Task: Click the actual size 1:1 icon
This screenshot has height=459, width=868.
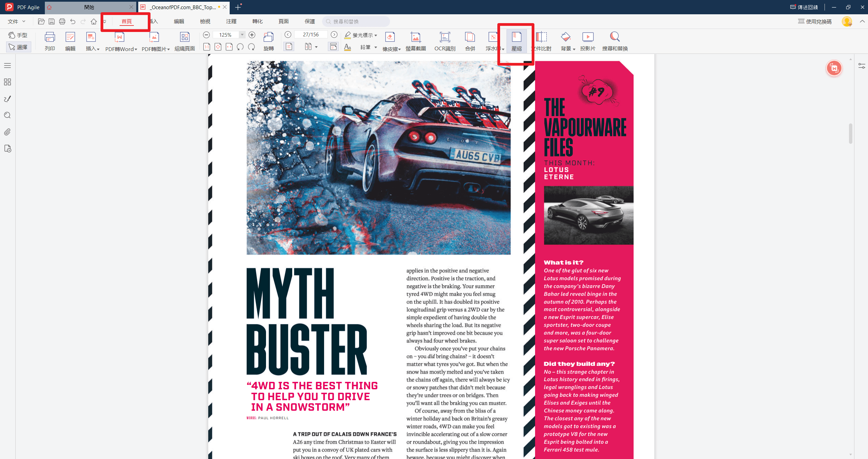Action: (207, 47)
